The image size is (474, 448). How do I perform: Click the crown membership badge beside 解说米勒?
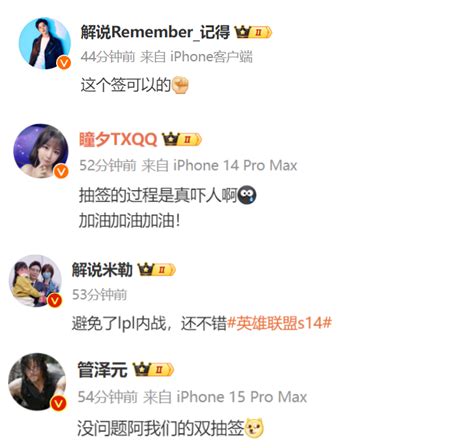156,269
